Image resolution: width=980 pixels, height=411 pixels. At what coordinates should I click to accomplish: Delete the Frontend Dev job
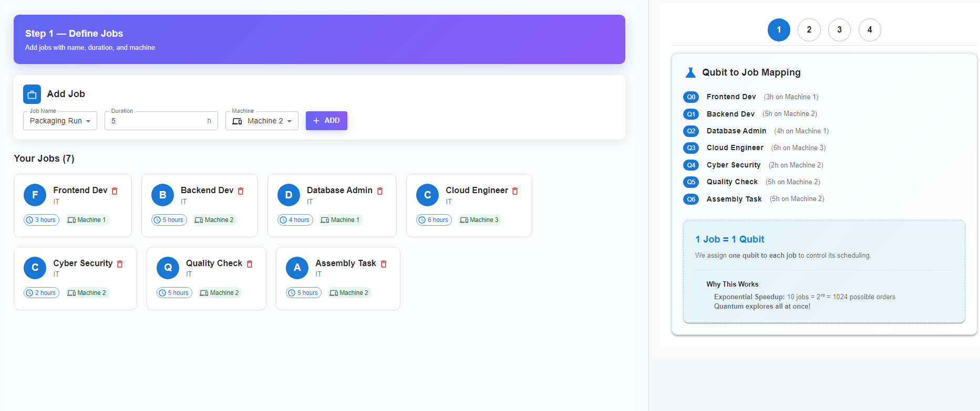[115, 191]
